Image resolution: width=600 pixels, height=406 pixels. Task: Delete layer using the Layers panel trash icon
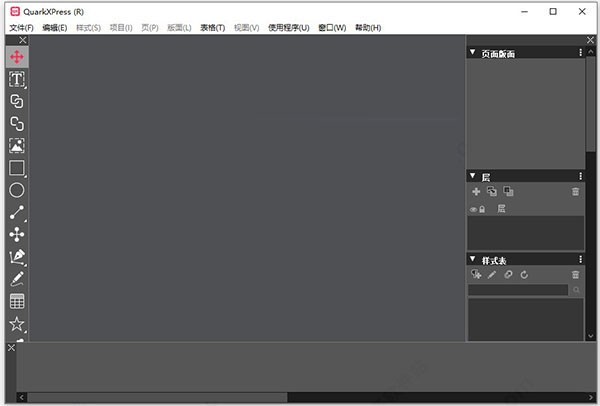tap(575, 191)
